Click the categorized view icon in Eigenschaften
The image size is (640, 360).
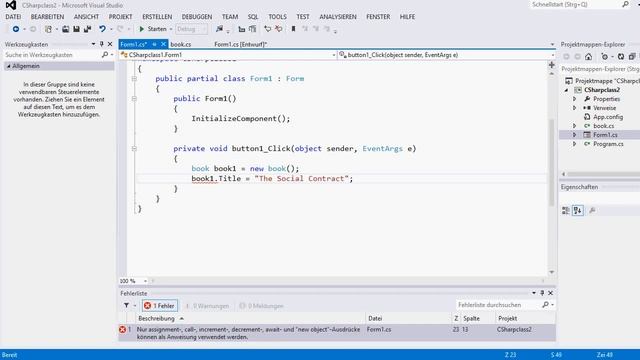565,211
